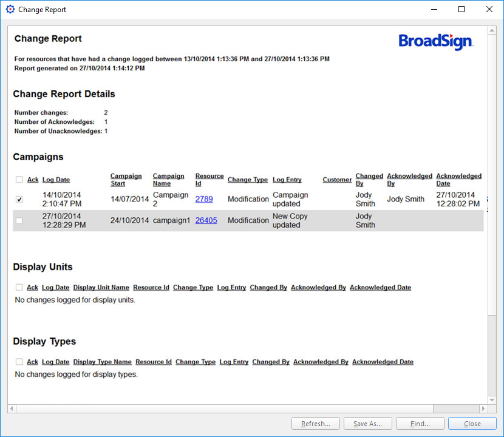This screenshot has width=504, height=437.
Task: Toggle the select-all checkbox in Campaigns header
Action: click(x=19, y=180)
